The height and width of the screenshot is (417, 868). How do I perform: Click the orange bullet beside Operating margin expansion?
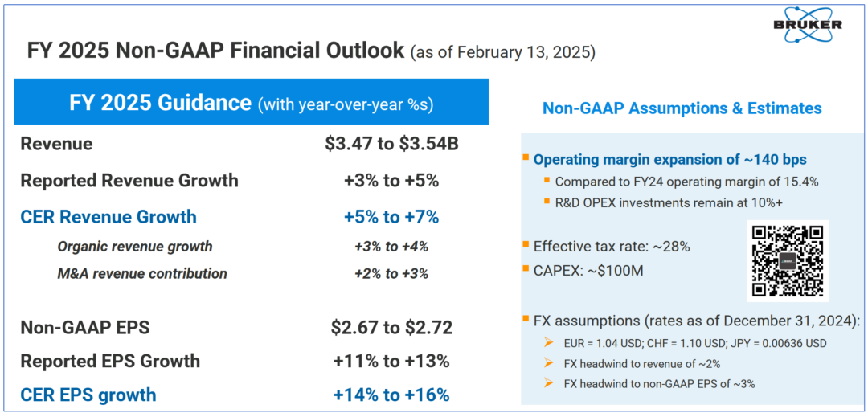526,157
